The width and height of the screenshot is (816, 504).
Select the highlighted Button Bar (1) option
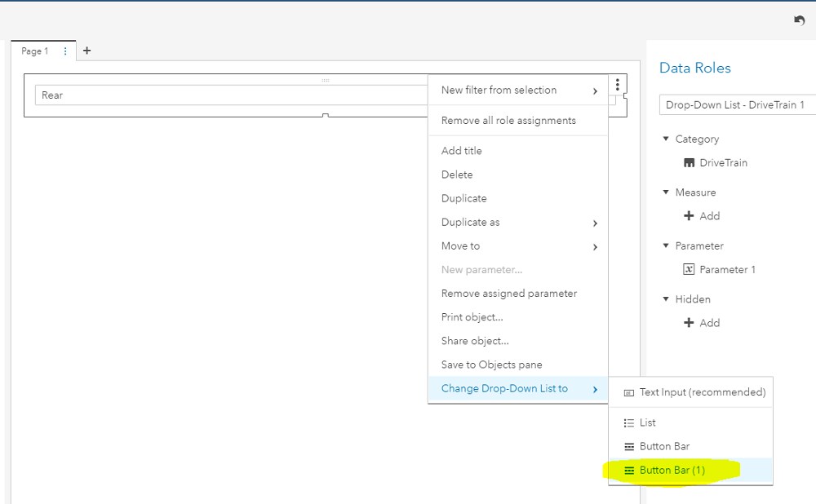672,471
